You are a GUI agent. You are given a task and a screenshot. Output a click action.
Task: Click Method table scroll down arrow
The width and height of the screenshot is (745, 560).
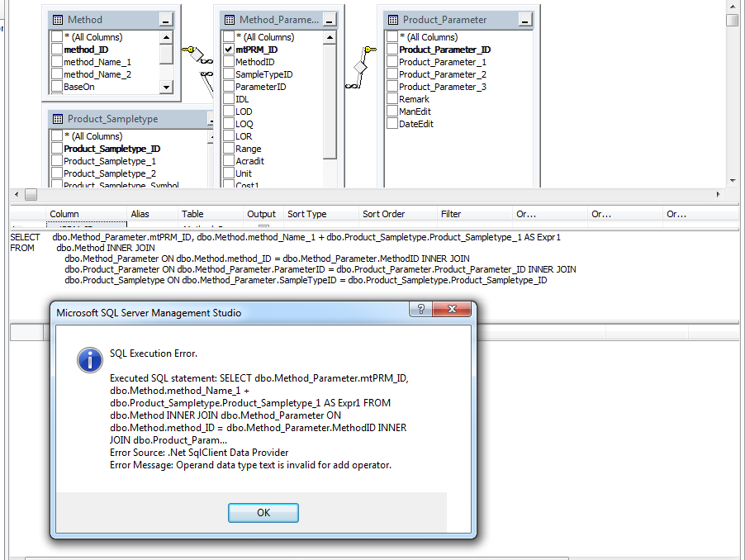pyautogui.click(x=166, y=87)
